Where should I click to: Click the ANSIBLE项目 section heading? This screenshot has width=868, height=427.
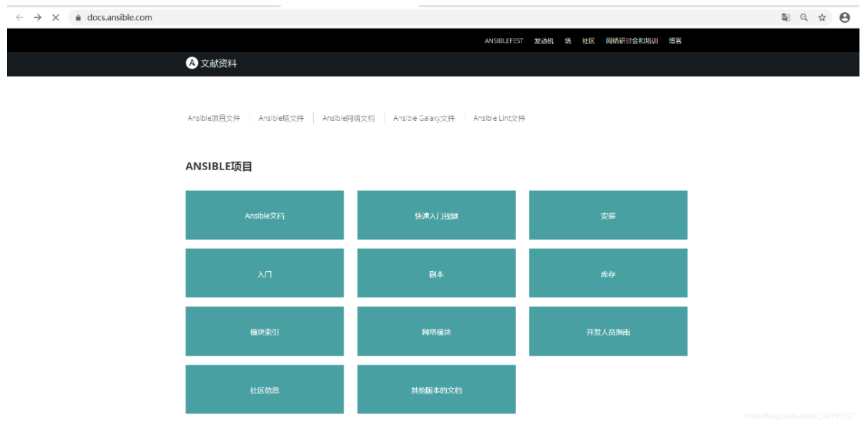point(219,167)
